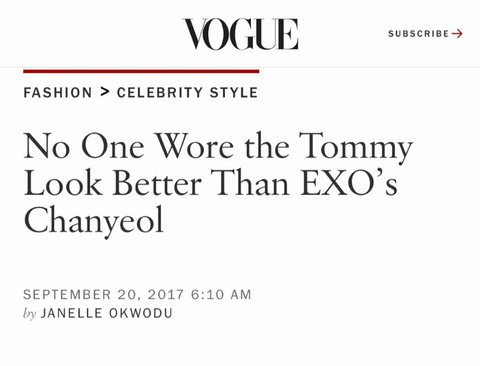Click the word SUBSCRIBE text itself

(419, 34)
